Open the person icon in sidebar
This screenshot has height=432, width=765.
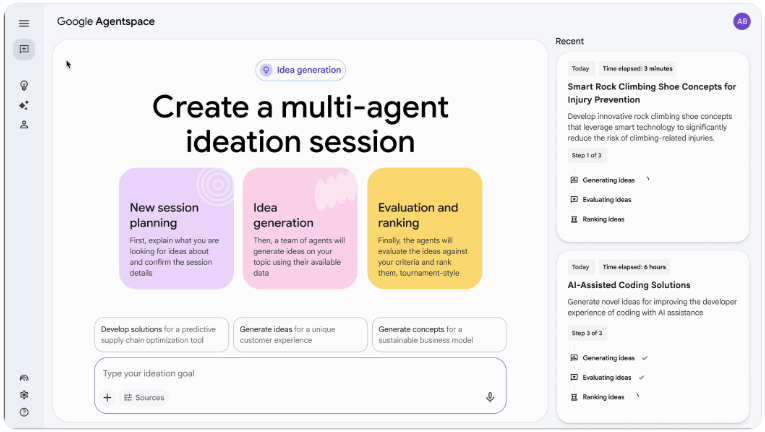tap(24, 125)
